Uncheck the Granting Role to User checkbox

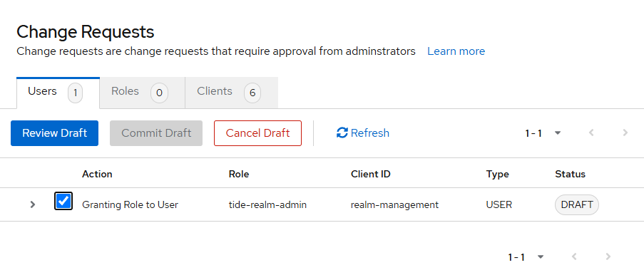point(63,201)
